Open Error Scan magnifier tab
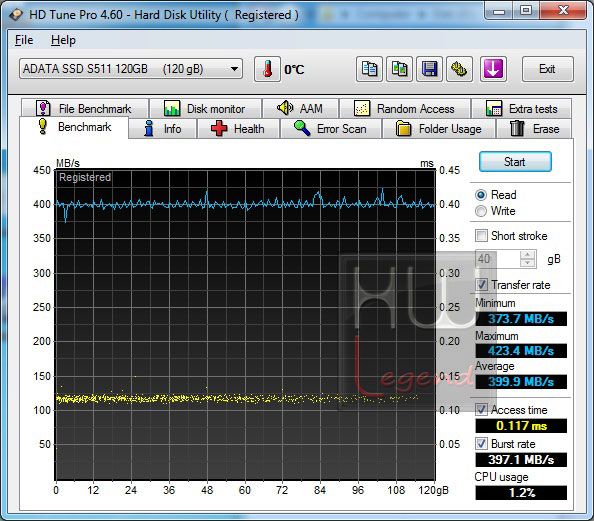The height and width of the screenshot is (521, 594). pos(331,129)
